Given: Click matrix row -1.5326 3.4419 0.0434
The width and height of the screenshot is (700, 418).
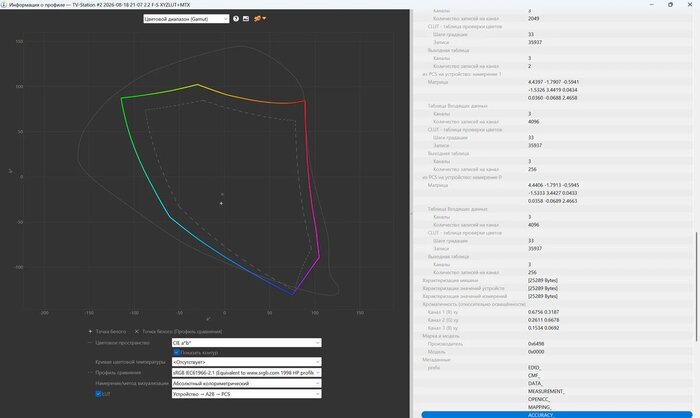Looking at the screenshot, I should coord(552,90).
